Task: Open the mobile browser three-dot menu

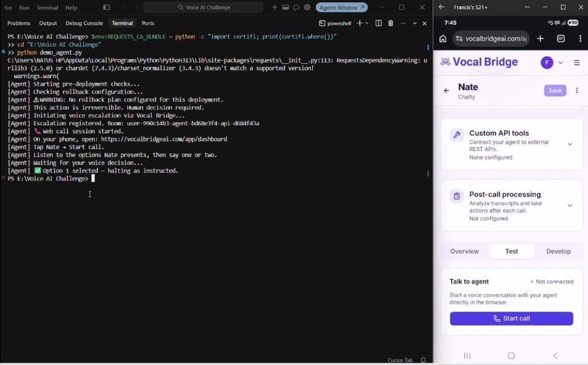Action: [x=580, y=39]
